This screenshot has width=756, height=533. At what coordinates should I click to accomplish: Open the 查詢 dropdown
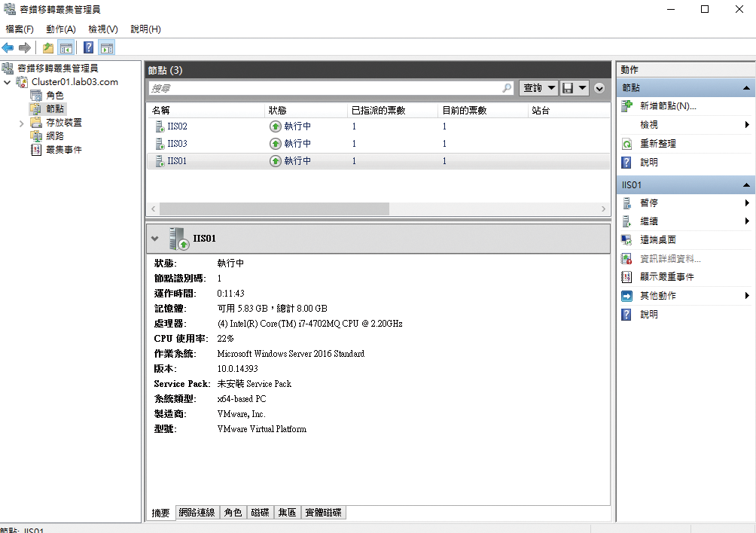pos(538,88)
